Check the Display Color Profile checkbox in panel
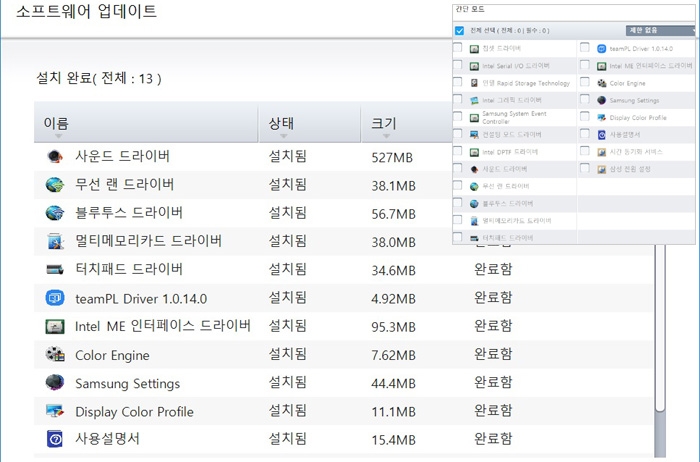This screenshot has width=700, height=462. click(584, 116)
